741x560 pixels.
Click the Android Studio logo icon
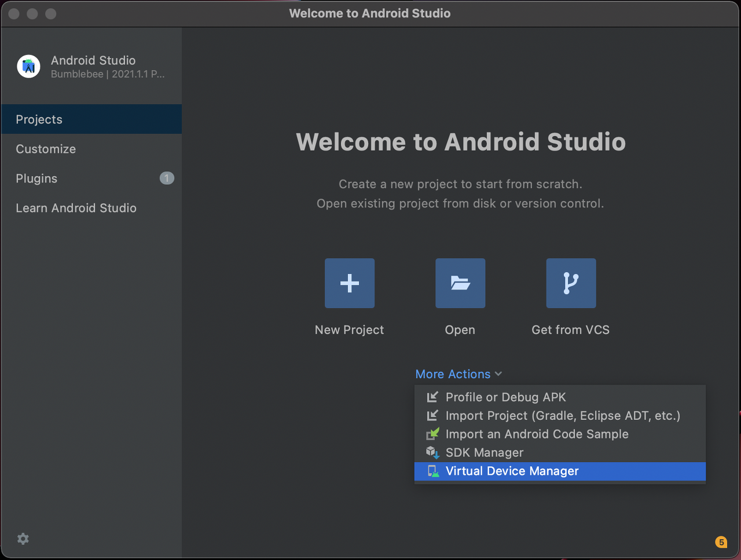pos(28,67)
